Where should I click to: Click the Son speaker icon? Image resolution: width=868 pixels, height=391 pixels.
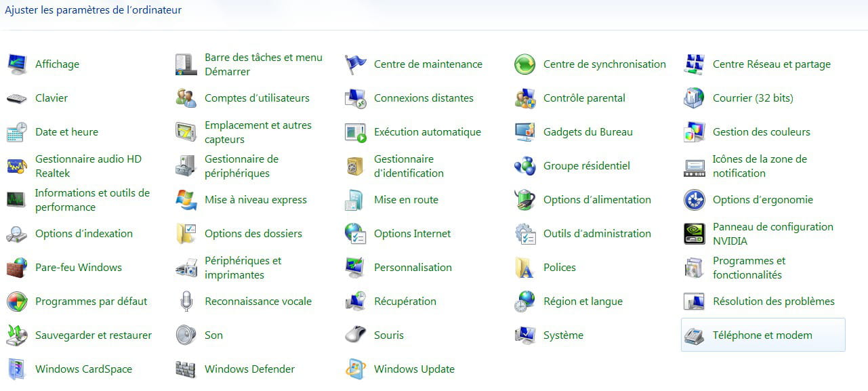point(186,335)
